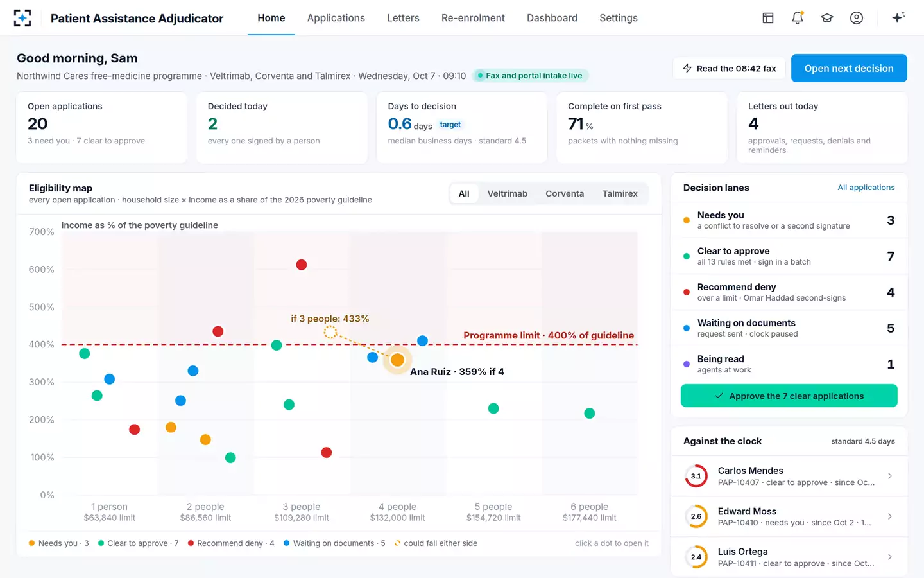Screen dimensions: 924x578
Task: Expand Carlos Mendes row chevron
Action: tap(890, 476)
